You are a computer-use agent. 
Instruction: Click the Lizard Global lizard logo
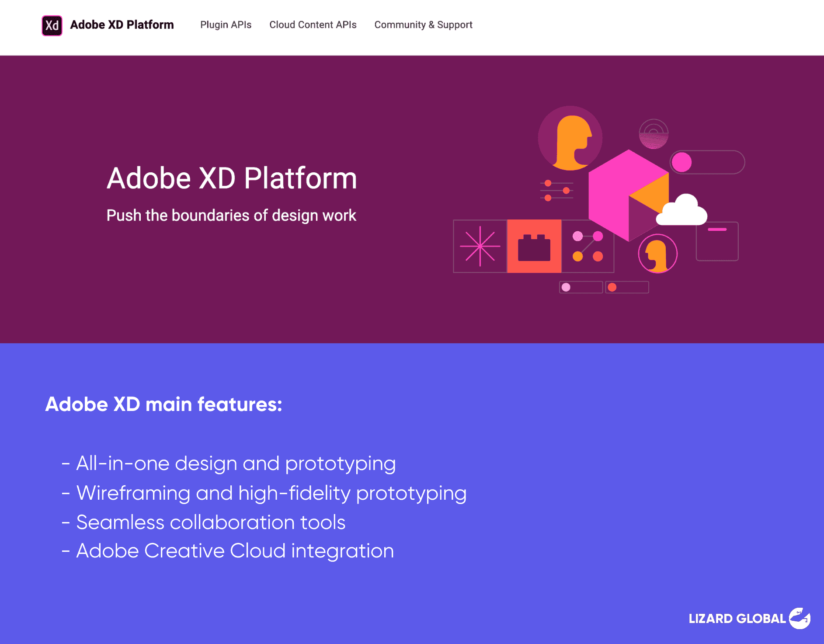coord(800,618)
